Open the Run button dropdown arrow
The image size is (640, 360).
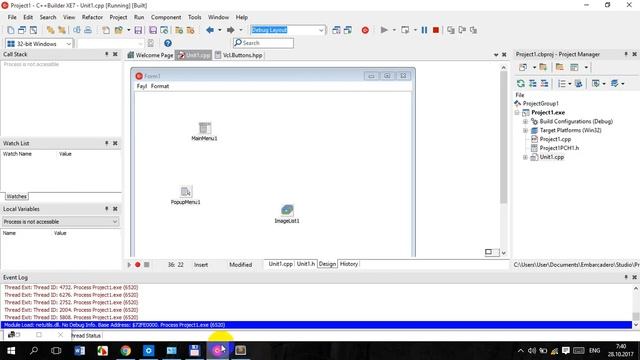[394, 30]
